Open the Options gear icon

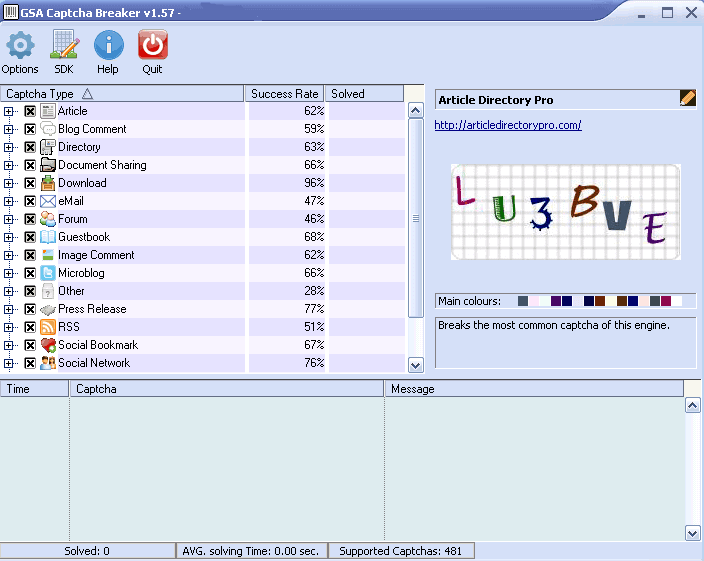coord(20,45)
